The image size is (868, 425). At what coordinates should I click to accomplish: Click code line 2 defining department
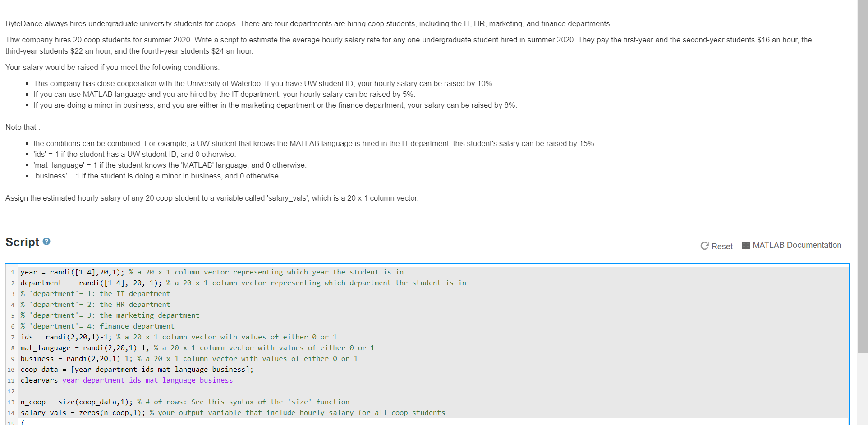click(x=243, y=283)
